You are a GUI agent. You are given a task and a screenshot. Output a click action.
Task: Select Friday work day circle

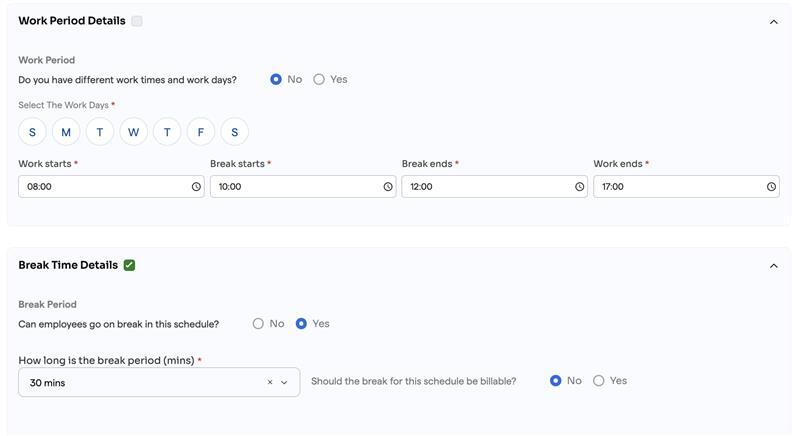pyautogui.click(x=201, y=132)
